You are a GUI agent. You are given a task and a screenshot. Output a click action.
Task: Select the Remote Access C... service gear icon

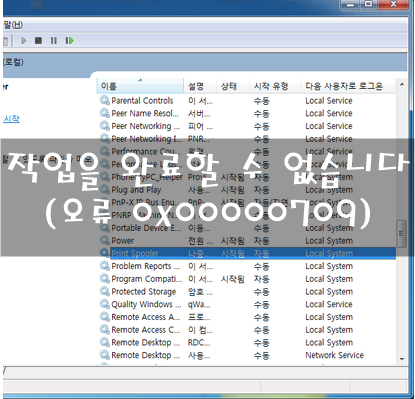tap(105, 329)
